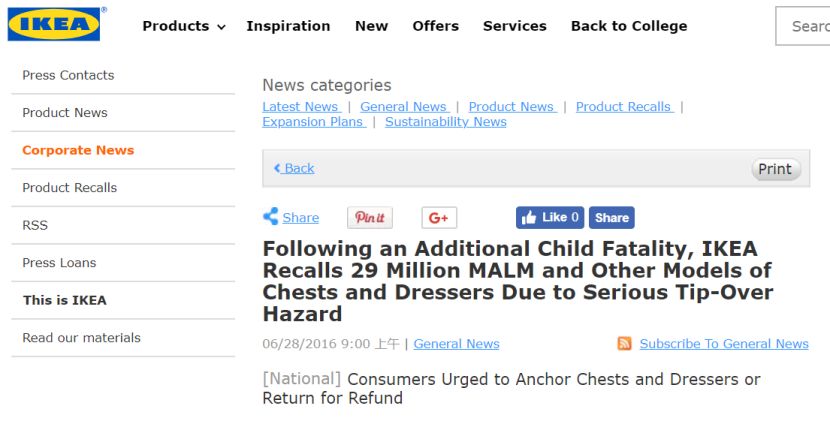Click the Print button
The width and height of the screenshot is (830, 422).
click(x=775, y=169)
